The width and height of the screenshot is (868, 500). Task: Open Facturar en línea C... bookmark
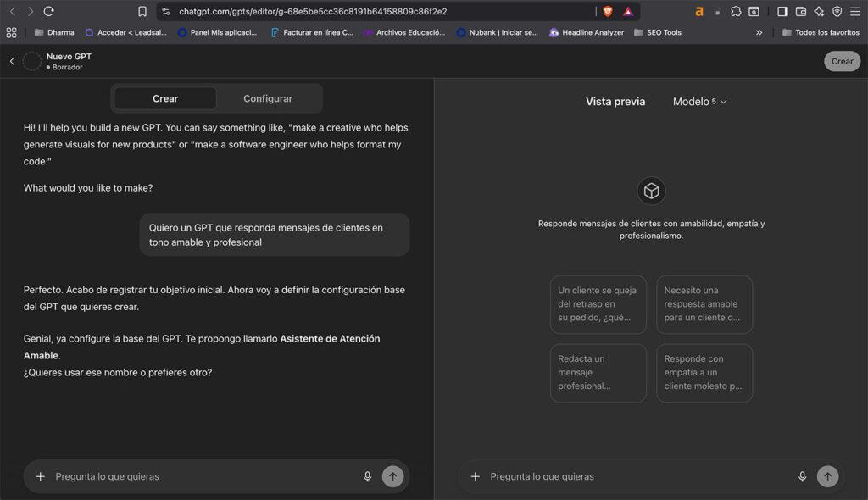[312, 33]
